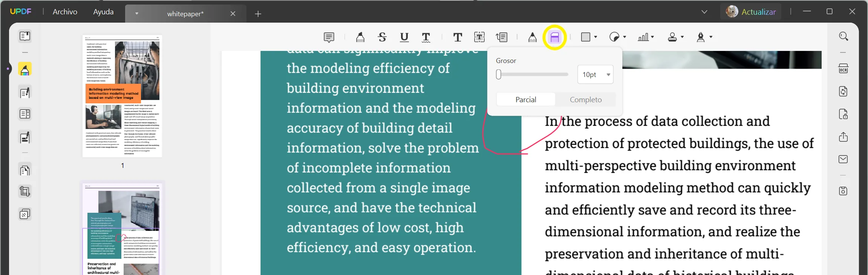Open the edit PDF mode in sidebar
The height and width of the screenshot is (275, 868).
(25, 93)
